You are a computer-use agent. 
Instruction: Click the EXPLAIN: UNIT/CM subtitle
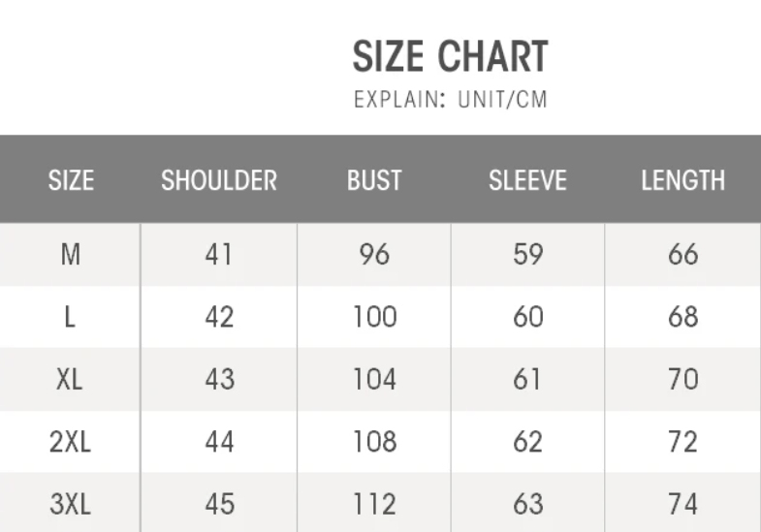tap(450, 100)
